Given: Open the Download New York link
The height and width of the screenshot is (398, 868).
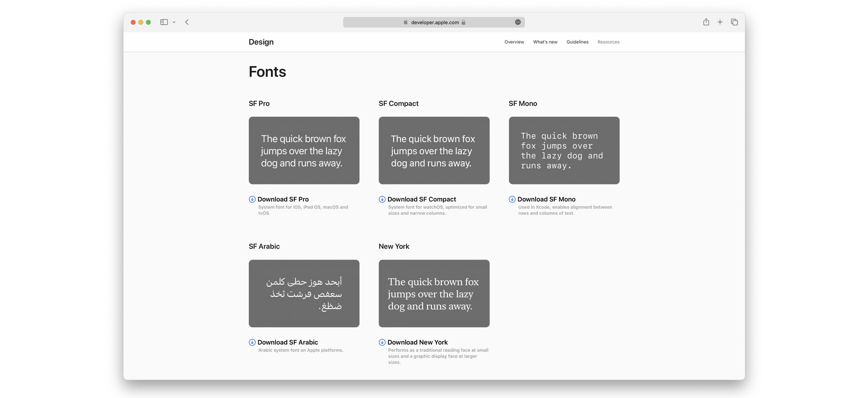Looking at the screenshot, I should click(x=418, y=342).
